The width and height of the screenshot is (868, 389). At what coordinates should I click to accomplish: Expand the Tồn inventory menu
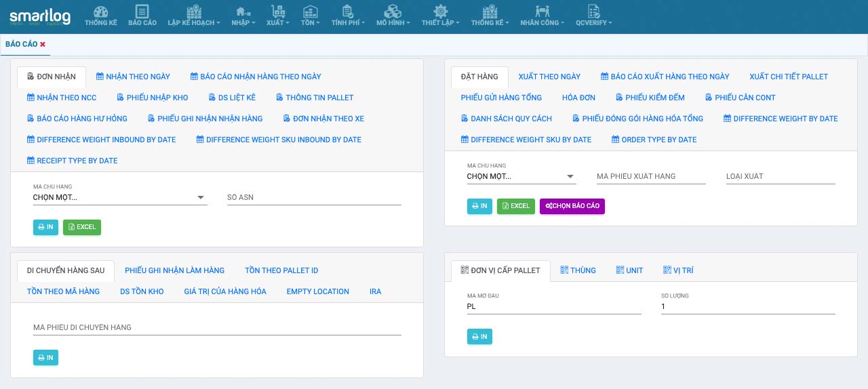pos(310,16)
